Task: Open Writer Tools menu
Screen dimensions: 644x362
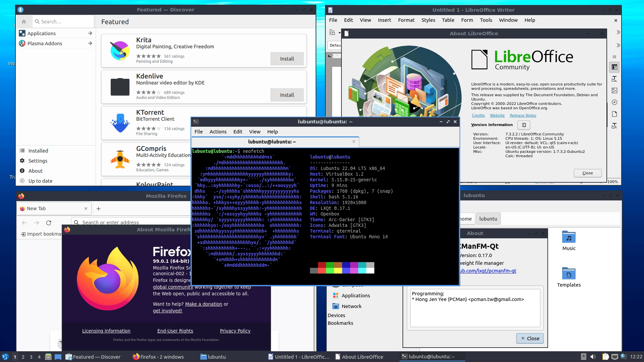Action: pos(486,20)
